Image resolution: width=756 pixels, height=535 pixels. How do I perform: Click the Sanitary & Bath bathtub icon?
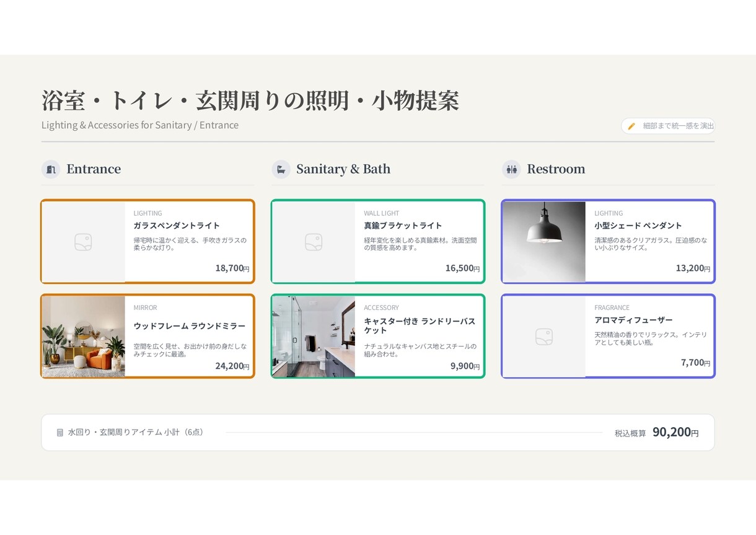click(281, 169)
